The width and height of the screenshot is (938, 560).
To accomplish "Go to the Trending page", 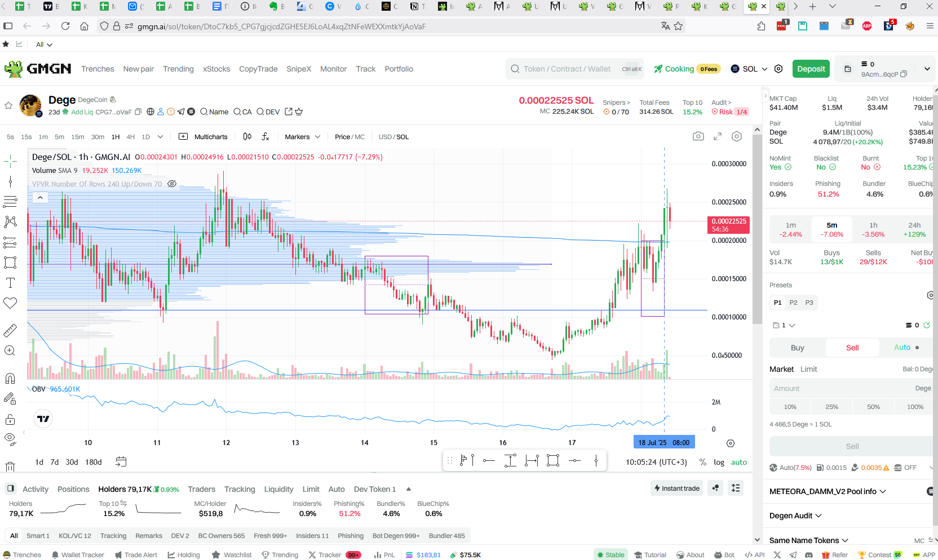I will (x=178, y=69).
